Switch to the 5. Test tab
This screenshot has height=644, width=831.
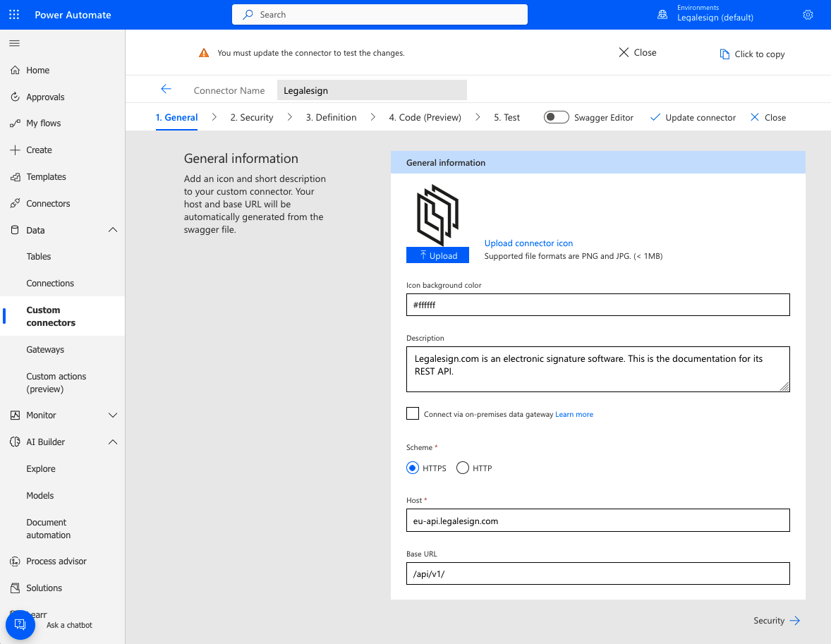tap(507, 117)
